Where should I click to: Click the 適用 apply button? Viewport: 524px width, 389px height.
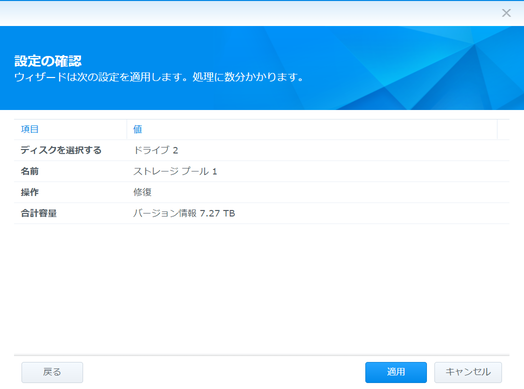(396, 372)
